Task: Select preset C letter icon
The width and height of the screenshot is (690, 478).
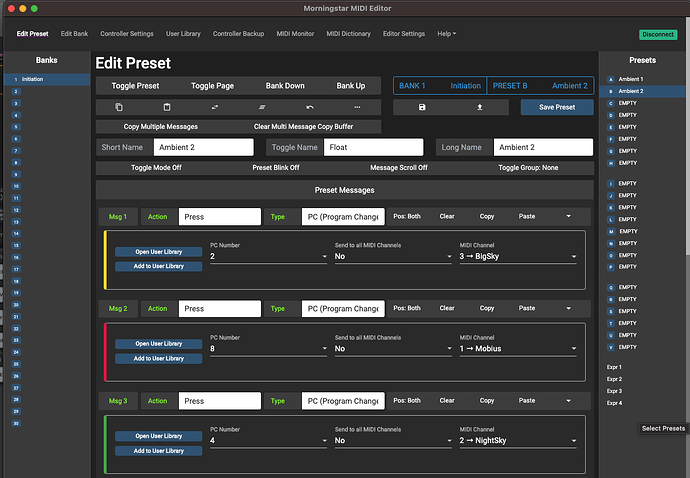Action: click(x=610, y=103)
